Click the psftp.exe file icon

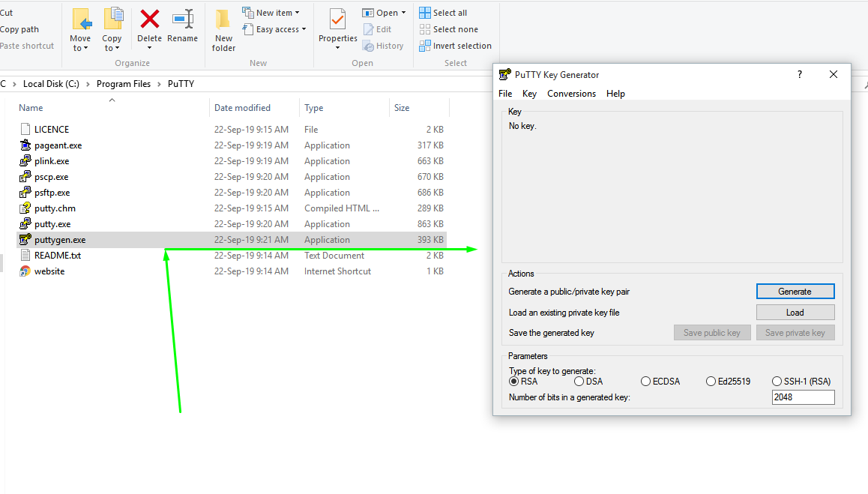click(x=25, y=193)
